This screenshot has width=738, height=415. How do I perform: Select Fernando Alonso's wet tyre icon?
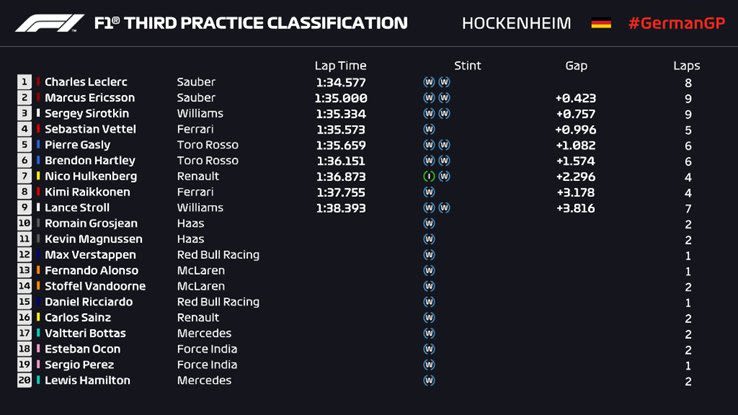click(428, 270)
